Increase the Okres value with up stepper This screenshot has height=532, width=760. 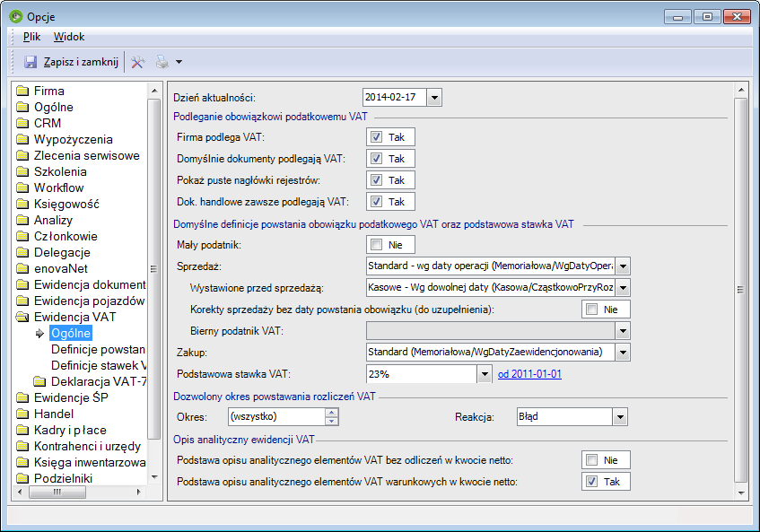tap(331, 413)
